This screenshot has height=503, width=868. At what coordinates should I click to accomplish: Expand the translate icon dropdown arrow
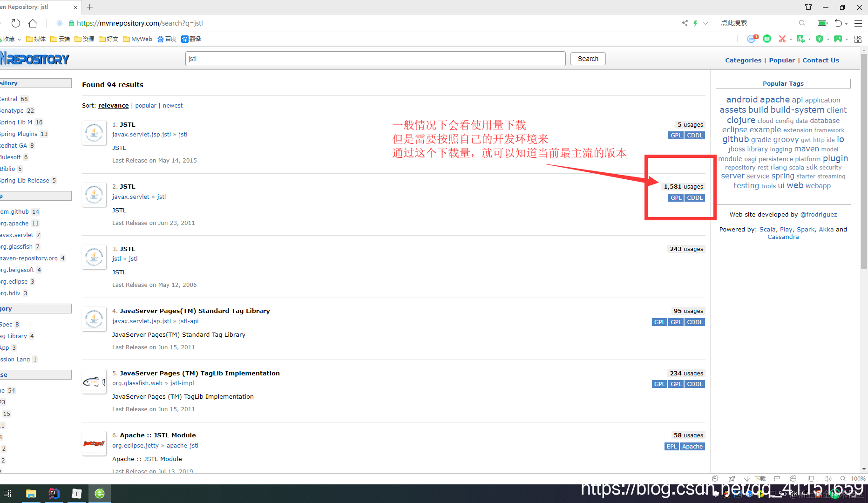pyautogui.click(x=810, y=40)
